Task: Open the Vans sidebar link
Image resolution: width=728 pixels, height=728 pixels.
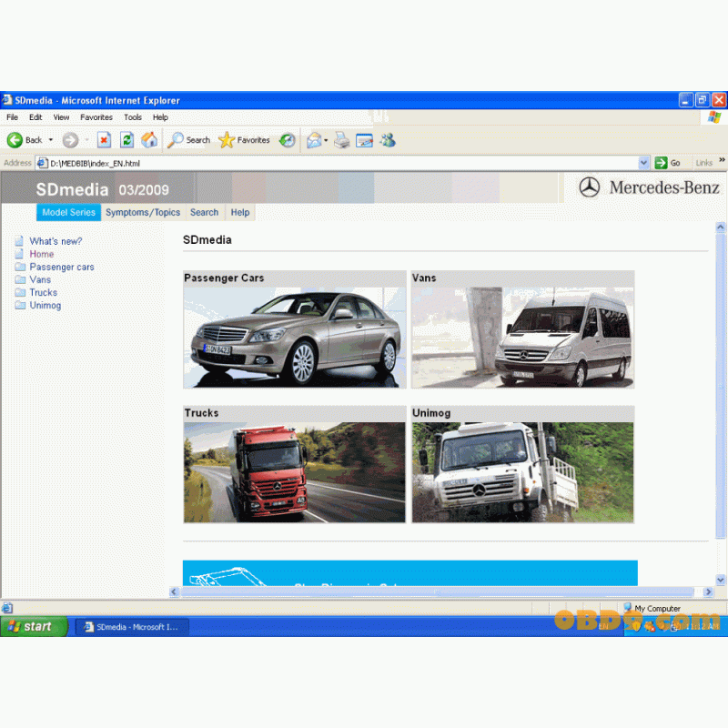Action: [x=40, y=279]
